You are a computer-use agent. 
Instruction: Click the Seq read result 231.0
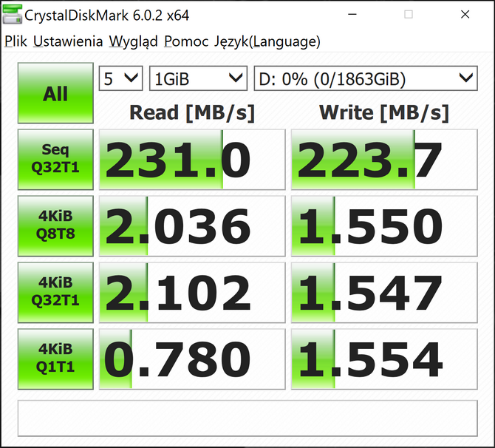[x=192, y=160]
